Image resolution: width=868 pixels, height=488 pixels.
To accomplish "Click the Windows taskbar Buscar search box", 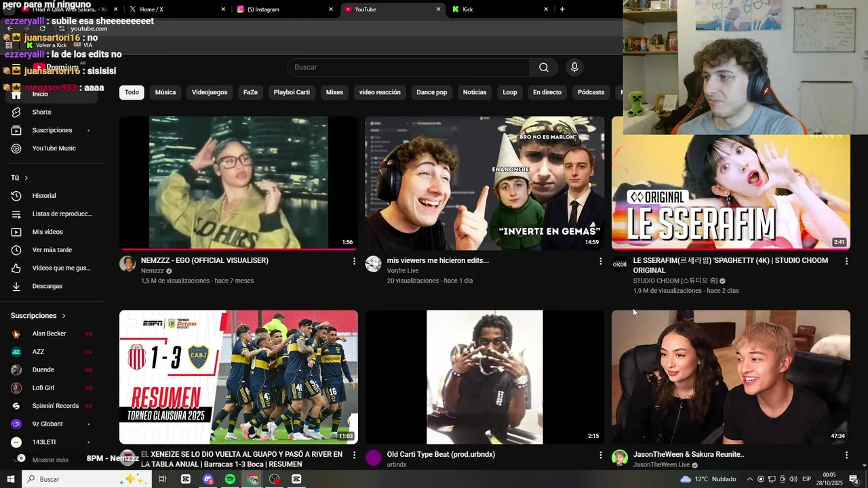I will (86, 479).
